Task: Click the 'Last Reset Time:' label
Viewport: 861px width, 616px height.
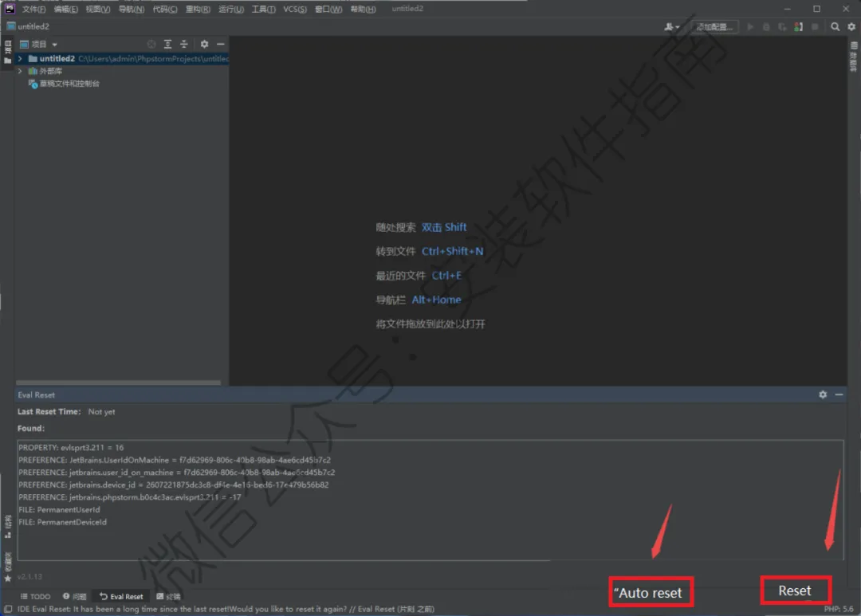Action: 49,411
